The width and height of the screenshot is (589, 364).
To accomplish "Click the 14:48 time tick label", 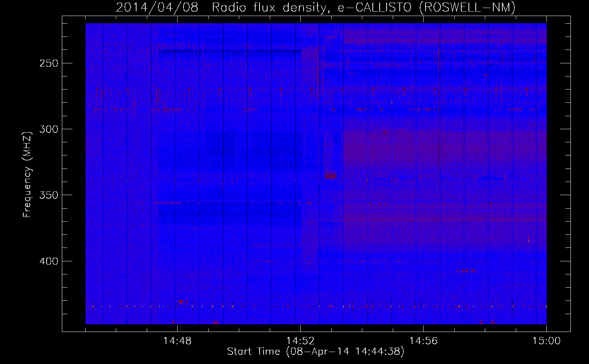I will point(177,341).
